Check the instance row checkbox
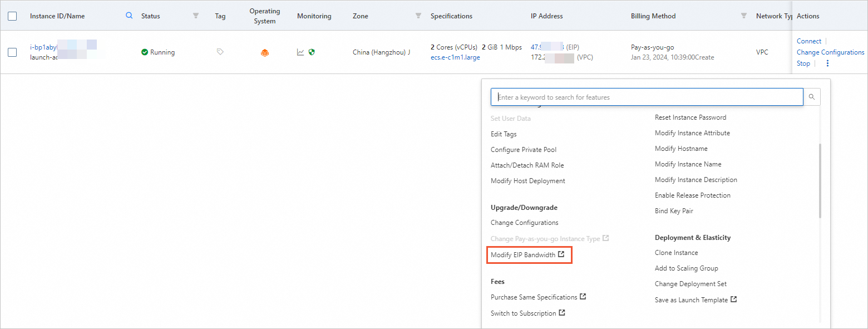 click(12, 52)
